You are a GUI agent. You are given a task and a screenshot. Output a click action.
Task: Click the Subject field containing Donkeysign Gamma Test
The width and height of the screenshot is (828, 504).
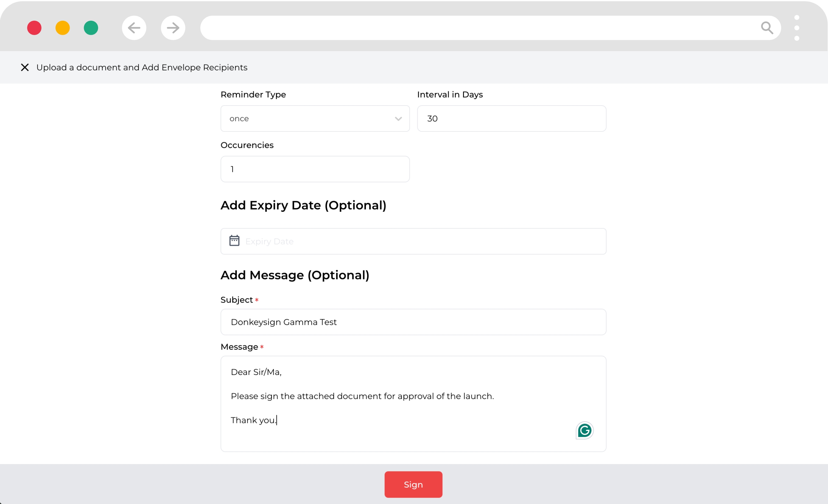(x=413, y=322)
